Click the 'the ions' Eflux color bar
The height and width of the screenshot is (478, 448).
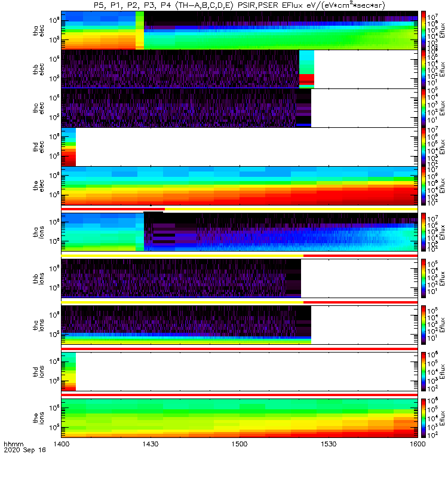[424, 418]
